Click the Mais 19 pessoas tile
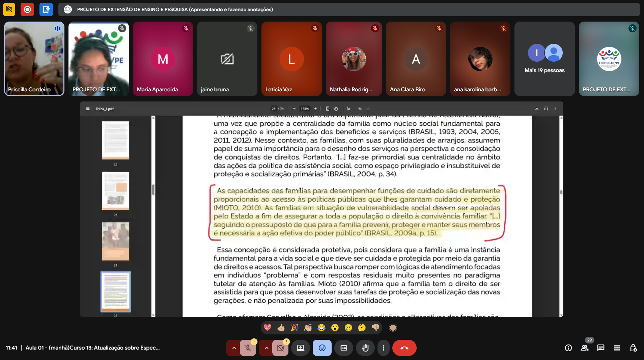Image resolution: width=644 pixels, height=360 pixels. 544,59
